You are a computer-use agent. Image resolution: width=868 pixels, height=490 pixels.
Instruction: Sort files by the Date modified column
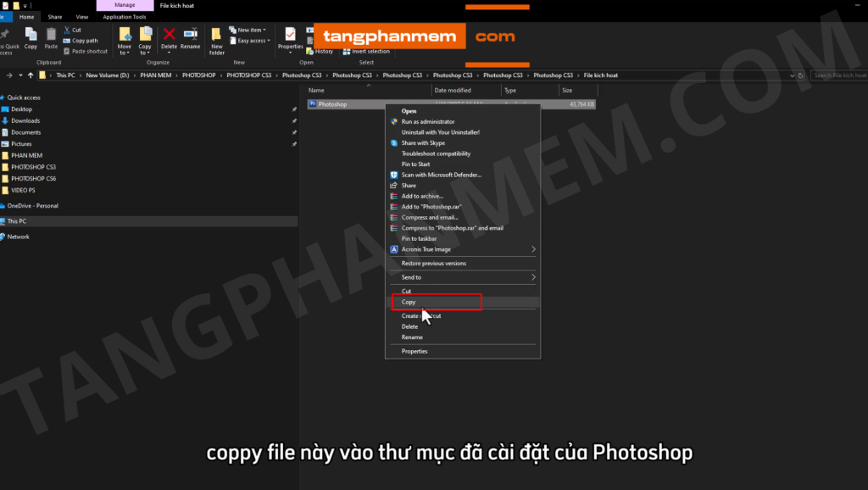(452, 90)
